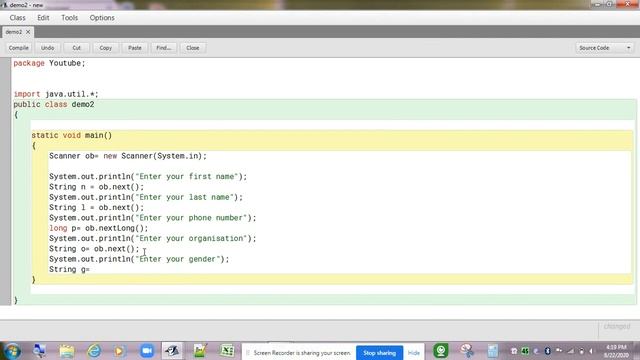Click the Bluetooth tray icon

[x=547, y=351]
